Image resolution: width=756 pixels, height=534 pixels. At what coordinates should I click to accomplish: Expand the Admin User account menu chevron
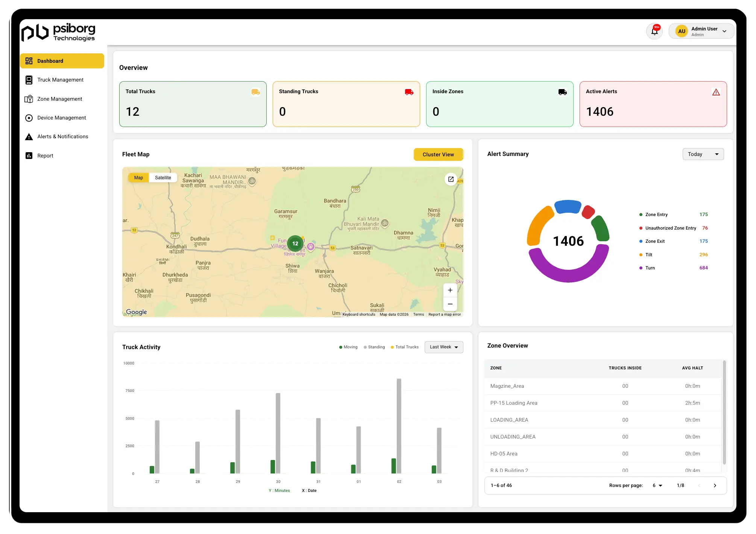tap(724, 31)
